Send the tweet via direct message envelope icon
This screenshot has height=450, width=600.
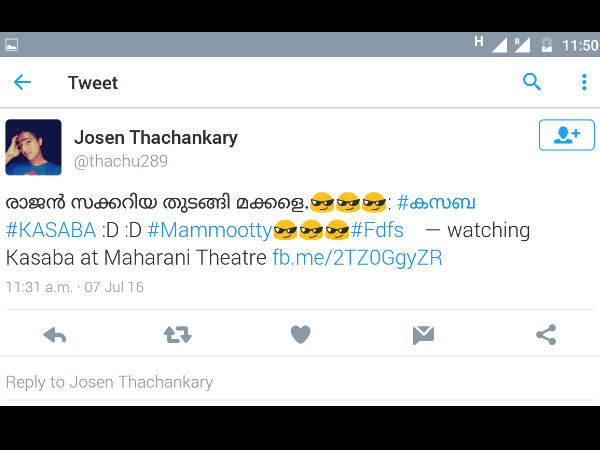423,335
